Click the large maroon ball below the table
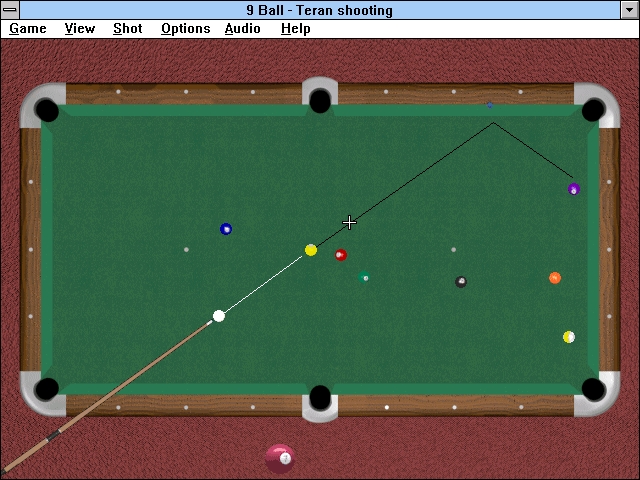This screenshot has height=480, width=640. tap(280, 458)
